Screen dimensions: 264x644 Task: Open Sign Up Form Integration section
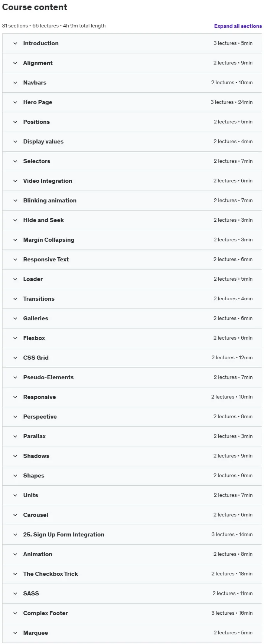click(x=132, y=535)
